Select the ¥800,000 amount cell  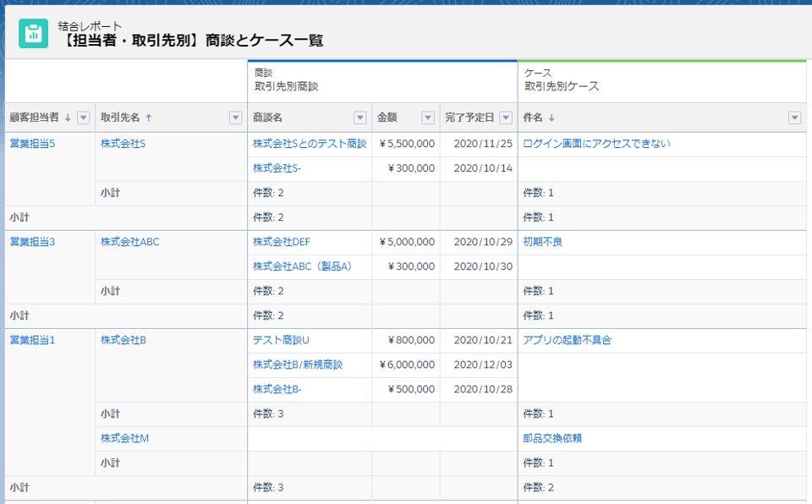(x=406, y=340)
